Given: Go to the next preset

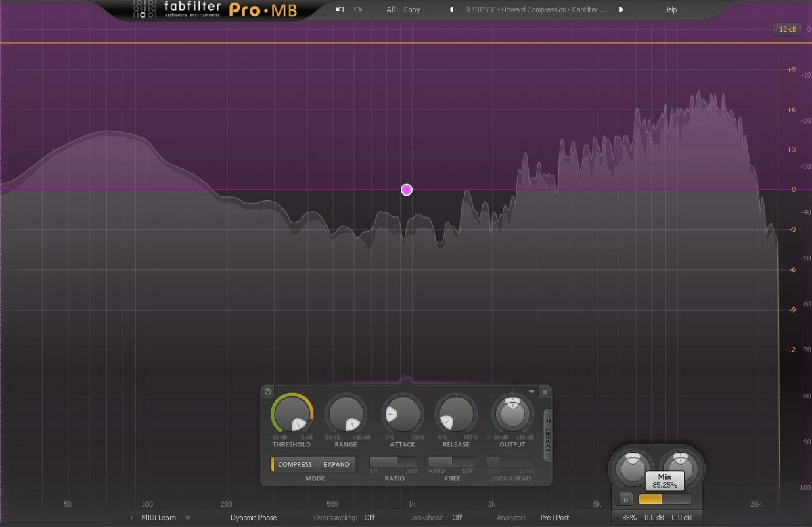Looking at the screenshot, I should pyautogui.click(x=621, y=9).
